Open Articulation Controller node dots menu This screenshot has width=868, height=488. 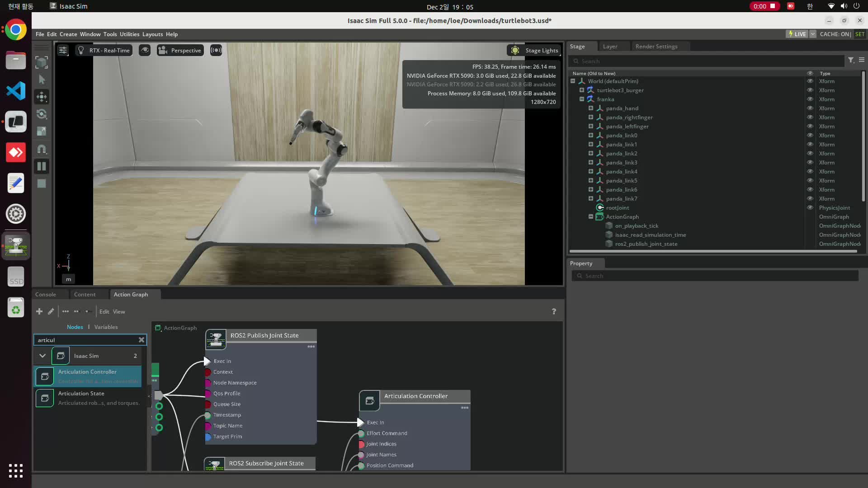465,408
